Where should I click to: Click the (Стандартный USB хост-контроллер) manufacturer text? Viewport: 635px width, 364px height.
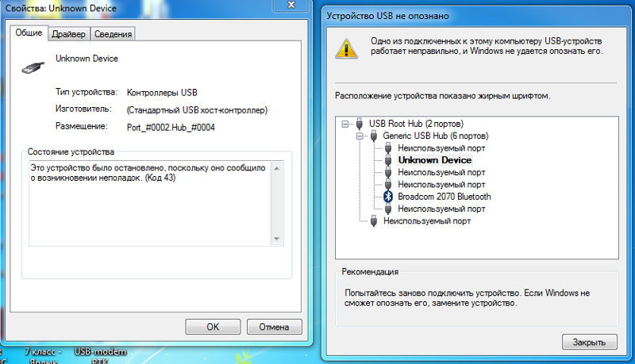[x=197, y=110]
